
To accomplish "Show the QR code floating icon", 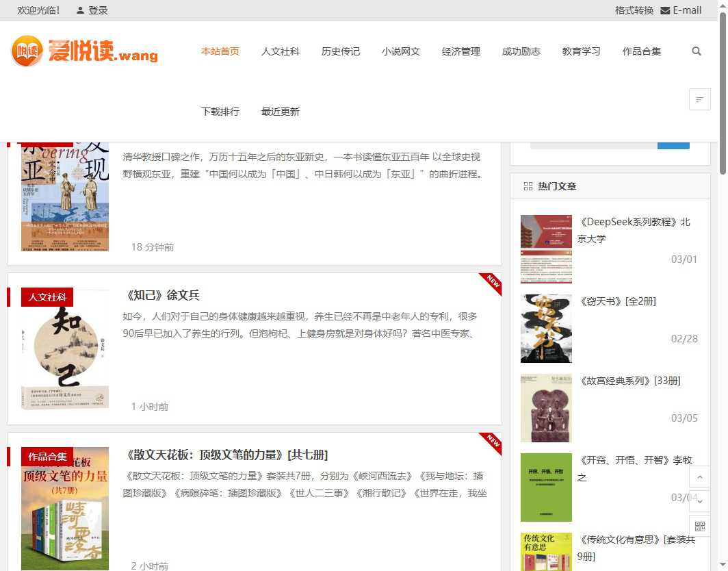I will point(699,526).
